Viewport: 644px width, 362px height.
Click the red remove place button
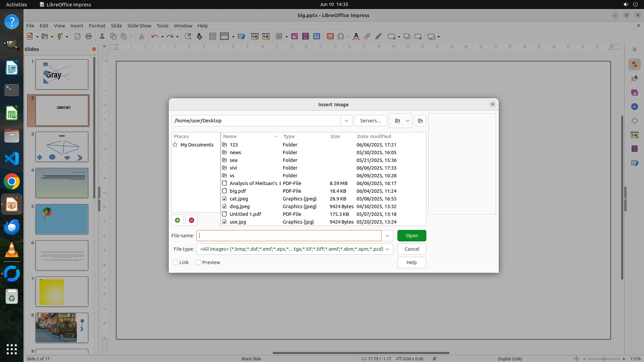click(192, 220)
